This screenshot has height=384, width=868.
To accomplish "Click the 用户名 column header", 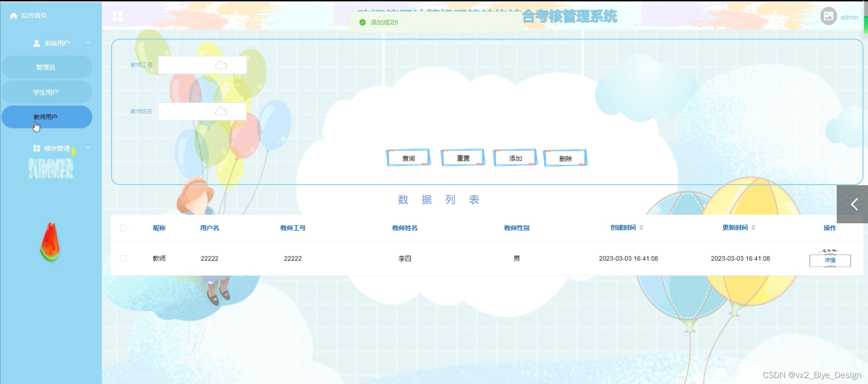I will click(210, 228).
